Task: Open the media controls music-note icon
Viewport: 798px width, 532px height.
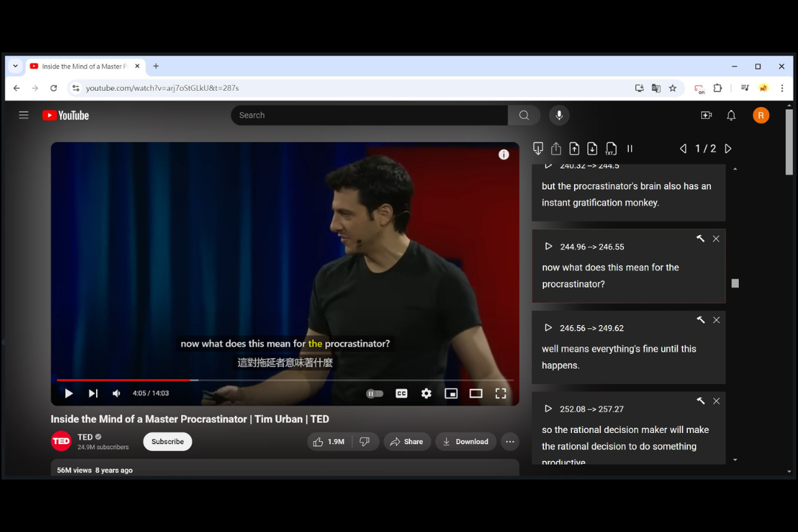Action: click(x=745, y=88)
